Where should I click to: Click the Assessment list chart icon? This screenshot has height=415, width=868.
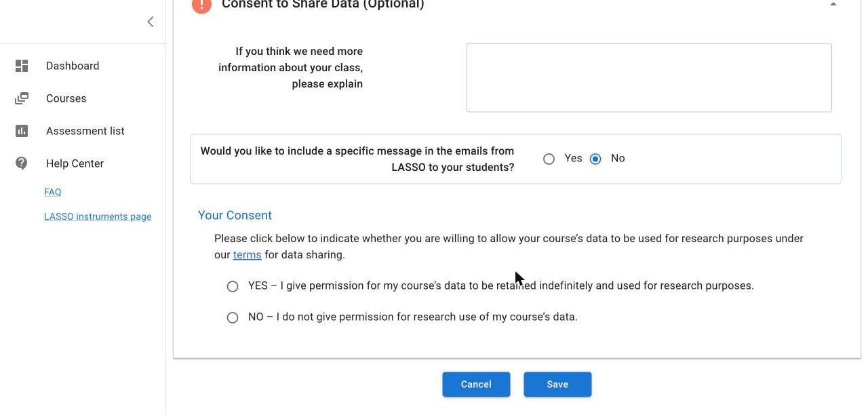(22, 131)
